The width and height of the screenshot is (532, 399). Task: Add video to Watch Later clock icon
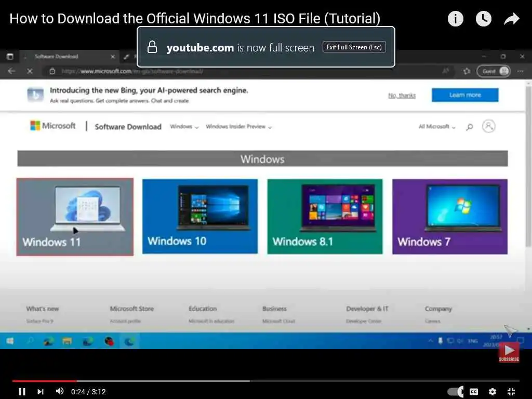coord(484,19)
